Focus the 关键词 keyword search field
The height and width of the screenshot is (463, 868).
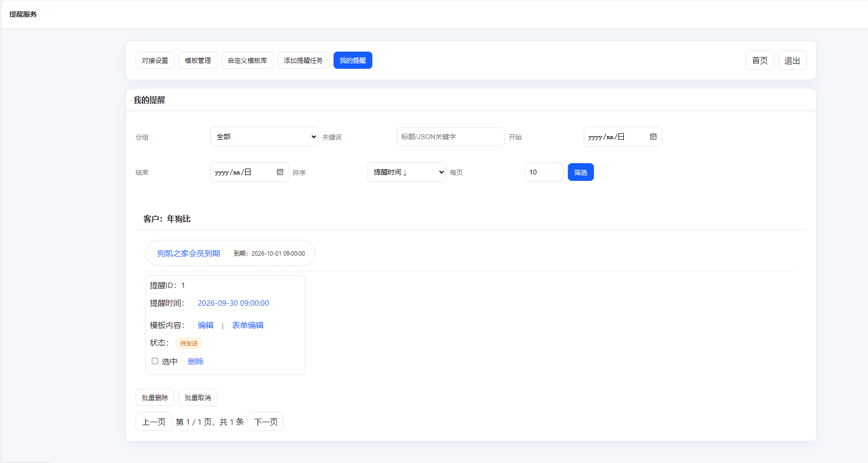tap(450, 137)
